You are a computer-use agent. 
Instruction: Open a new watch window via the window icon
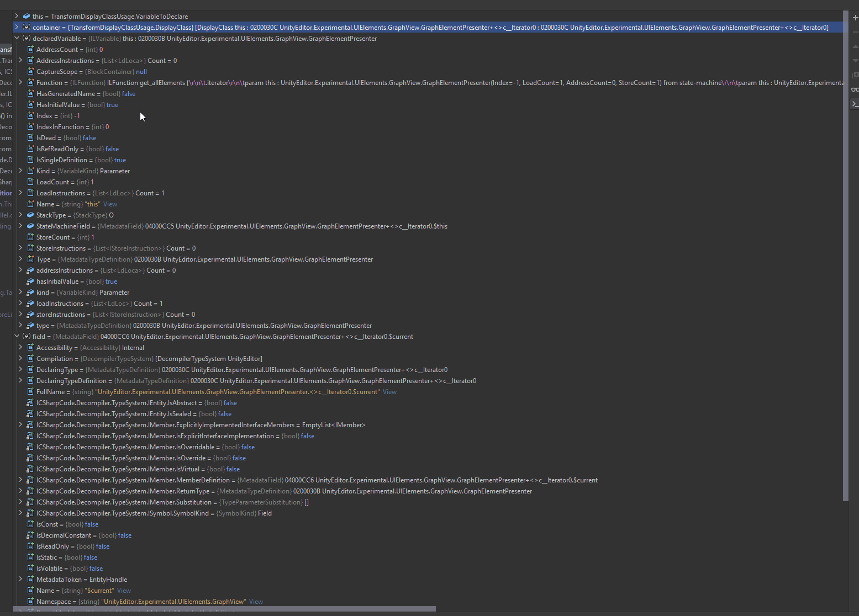click(x=855, y=75)
